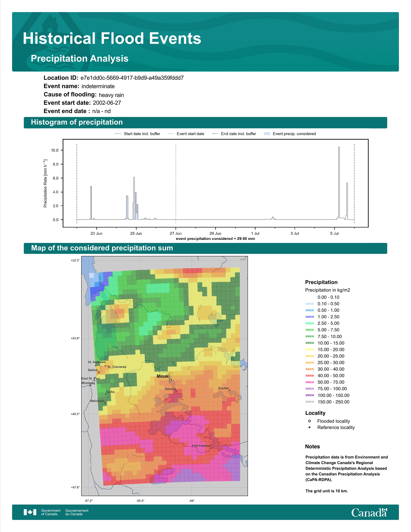The image size is (411, 532).
Task: Click the Reference locality legend dot
Action: pos(309,427)
